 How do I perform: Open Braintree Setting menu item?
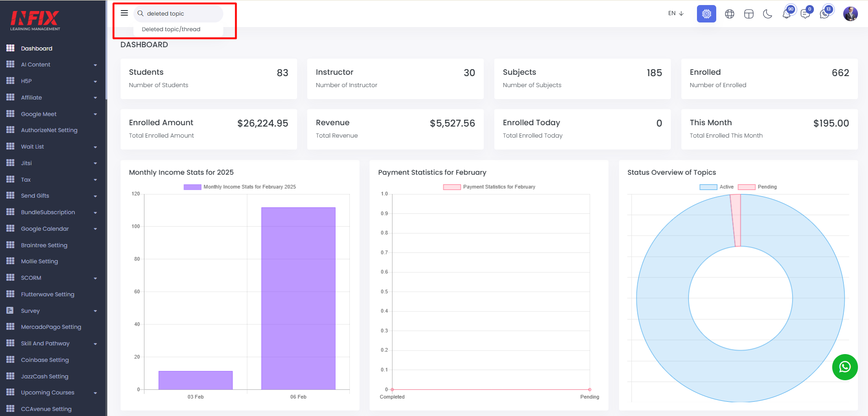click(44, 245)
